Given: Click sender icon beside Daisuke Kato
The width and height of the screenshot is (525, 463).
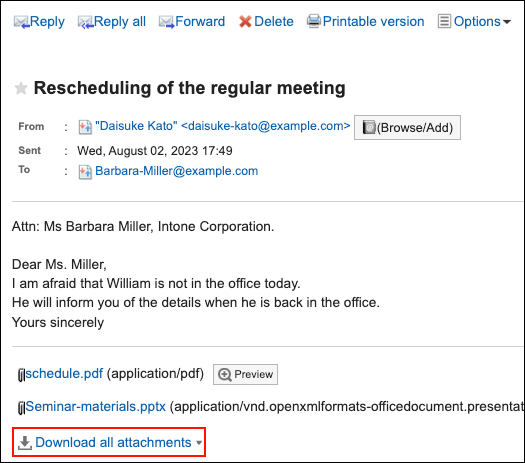Looking at the screenshot, I should tap(85, 127).
